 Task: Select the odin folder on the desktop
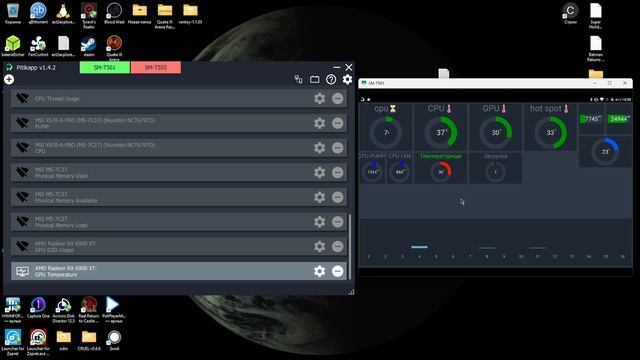click(63, 341)
